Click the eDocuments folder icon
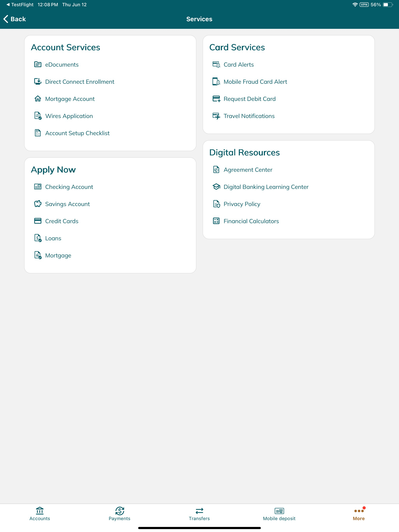399x532 pixels. [x=38, y=64]
